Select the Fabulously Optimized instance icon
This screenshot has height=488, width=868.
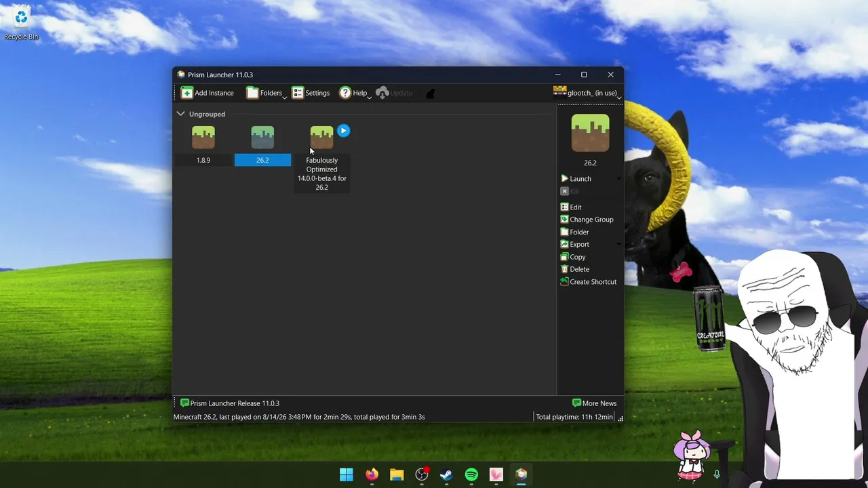coord(321,138)
